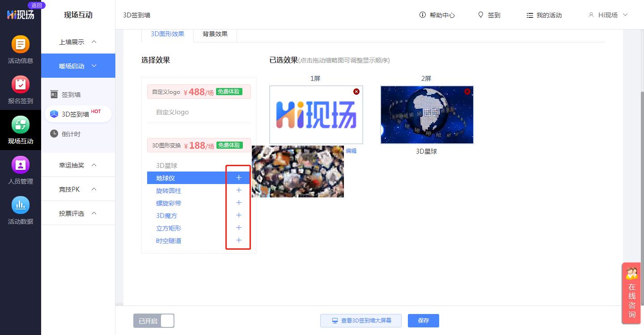Delete the 3D星球 effect from 2屏
Screen dimensions: 644x335
coord(467,92)
